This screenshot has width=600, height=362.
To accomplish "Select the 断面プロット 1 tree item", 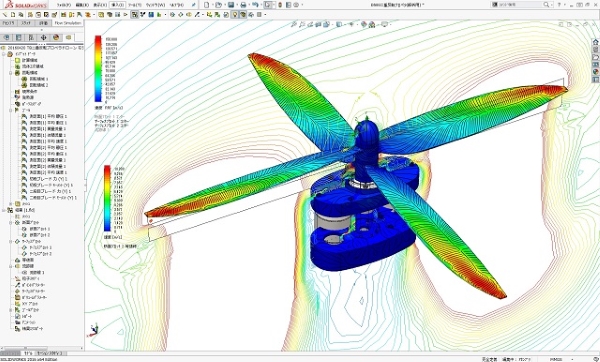I will (x=40, y=229).
